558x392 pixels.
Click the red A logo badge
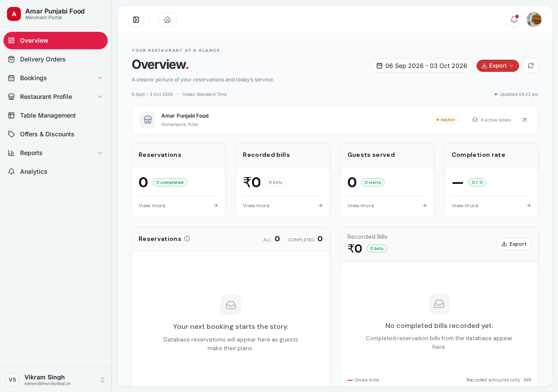(x=14, y=14)
